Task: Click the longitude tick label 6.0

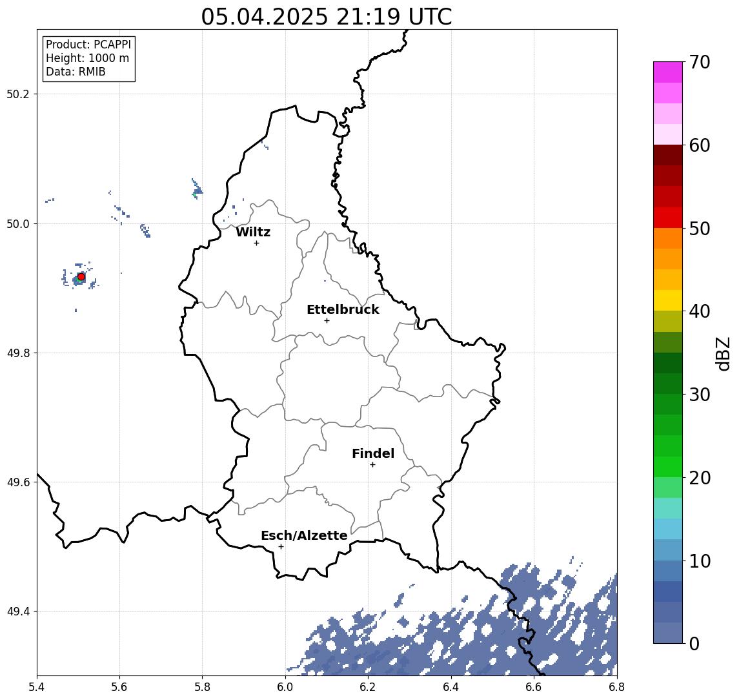Action: tap(285, 687)
